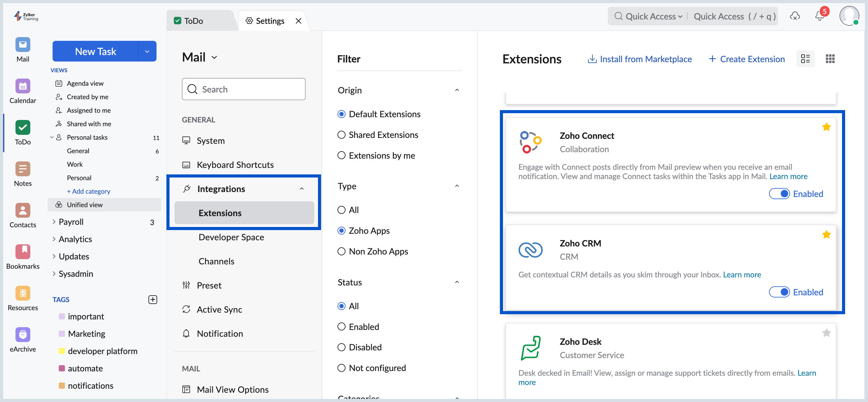868x402 pixels.
Task: Open the eArchive app icon
Action: (x=23, y=335)
